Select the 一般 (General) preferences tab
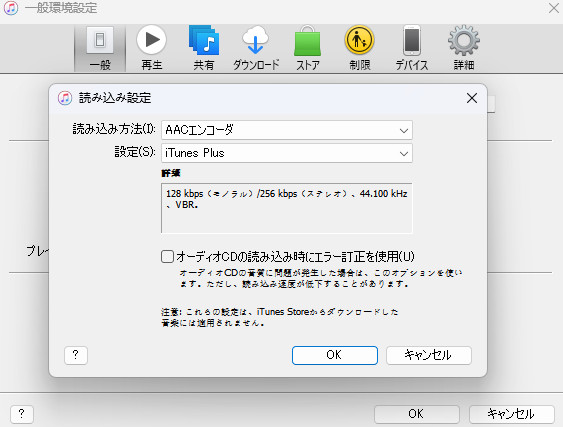Image resolution: width=563 pixels, height=427 pixels. (x=100, y=48)
